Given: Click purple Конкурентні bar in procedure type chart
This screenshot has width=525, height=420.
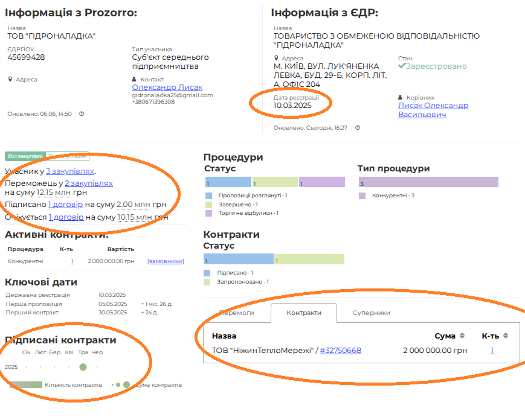Looking at the screenshot, I should point(428,182).
